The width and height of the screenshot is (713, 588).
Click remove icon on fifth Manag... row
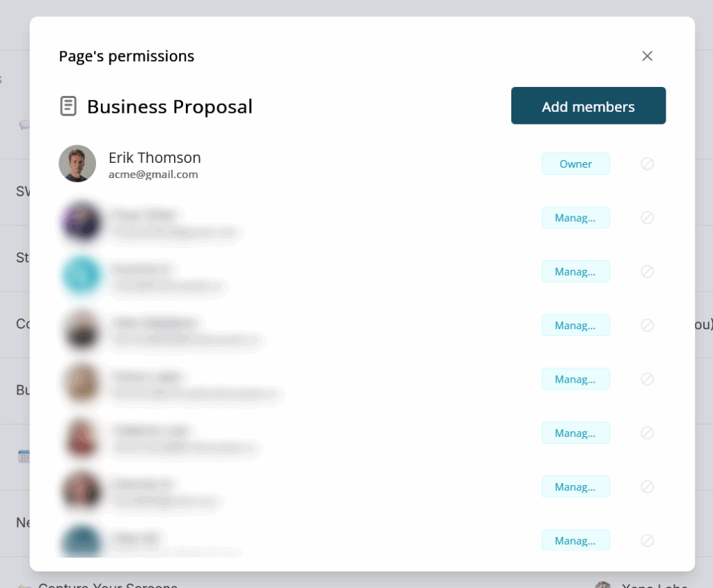click(x=647, y=433)
